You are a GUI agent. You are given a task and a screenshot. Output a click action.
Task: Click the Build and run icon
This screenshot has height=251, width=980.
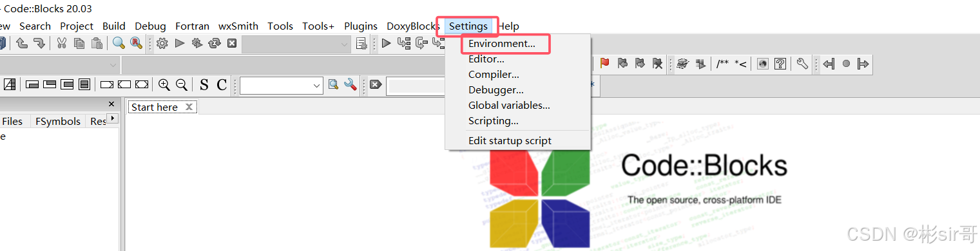tap(197, 43)
